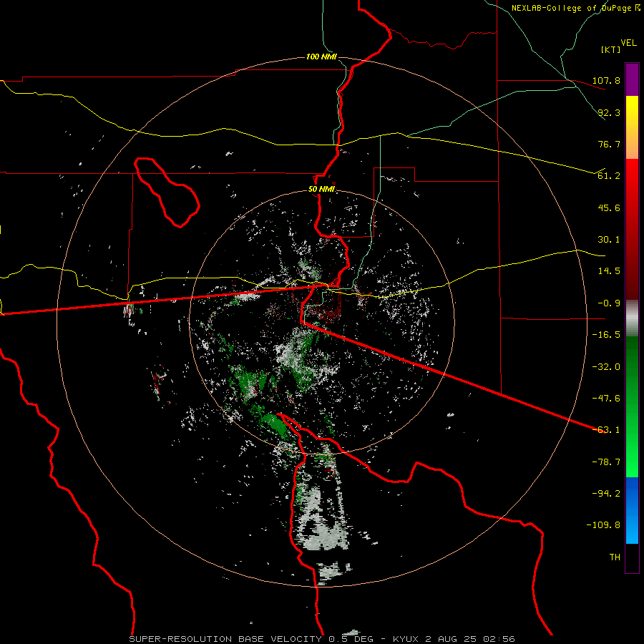Viewport: 644px width, 644px height.
Task: Click the [KT] units label
Action: coord(611,49)
